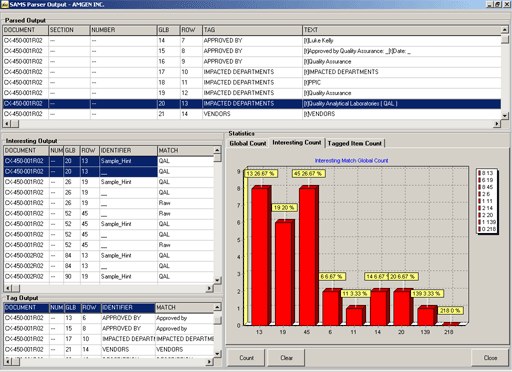Click the red chart bar labeled 19
Viewport: 512px width, 372px height.
[x=284, y=273]
